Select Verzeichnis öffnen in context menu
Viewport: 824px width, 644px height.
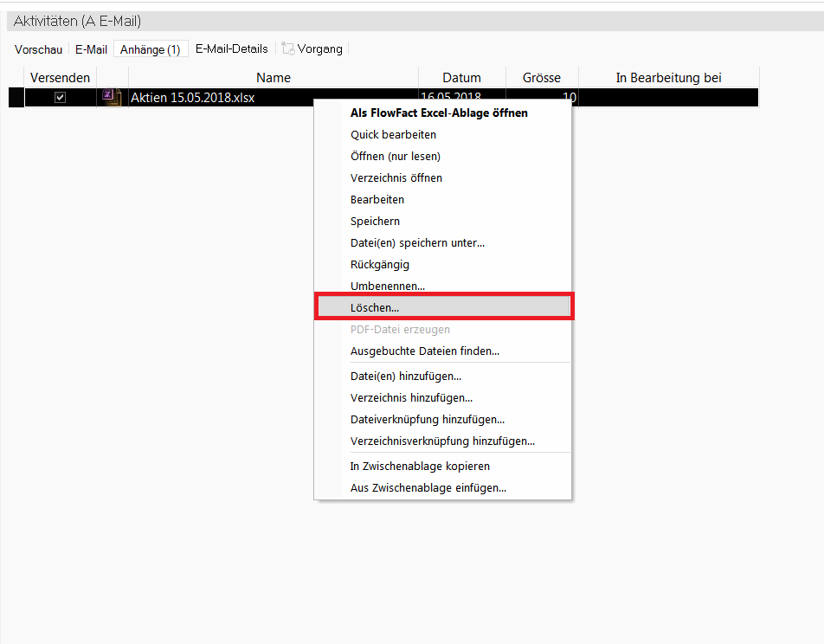[396, 177]
